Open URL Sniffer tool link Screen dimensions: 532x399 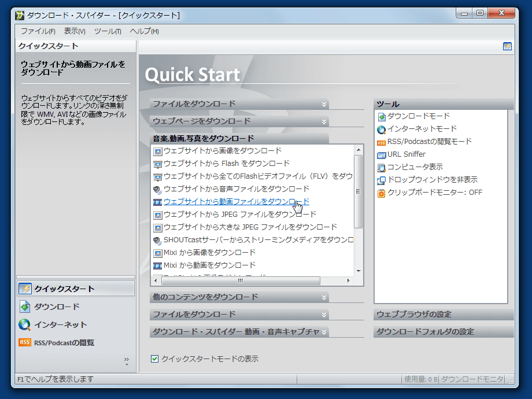click(x=407, y=154)
